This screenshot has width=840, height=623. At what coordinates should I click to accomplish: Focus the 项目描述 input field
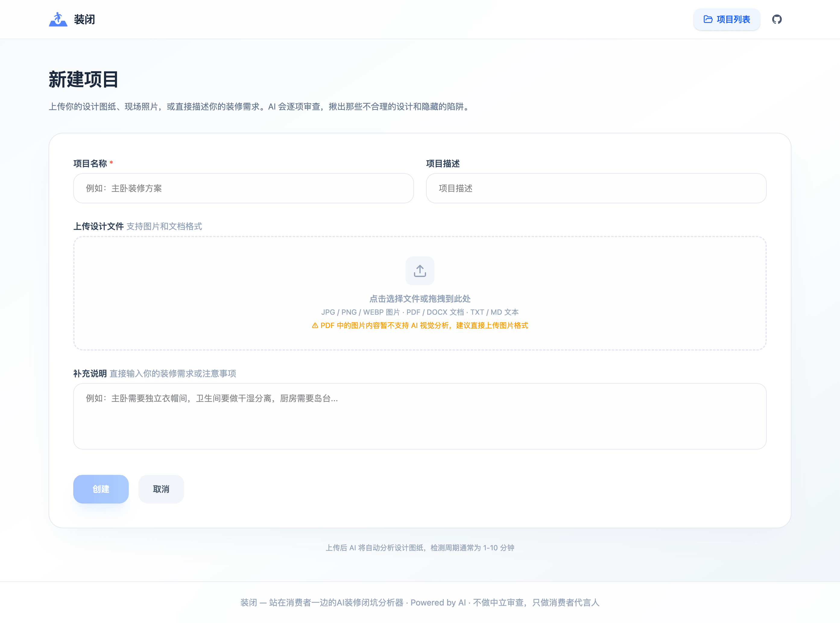pos(596,188)
